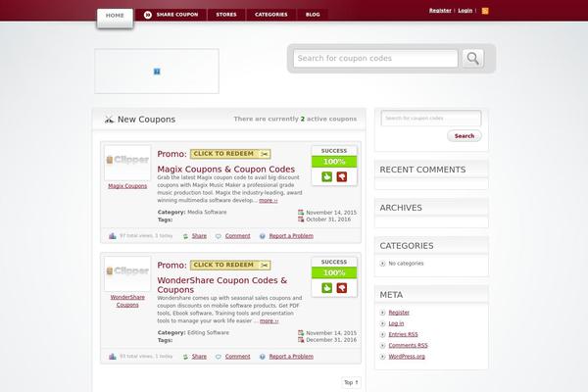Click the sidebar Search button

pyautogui.click(x=465, y=136)
